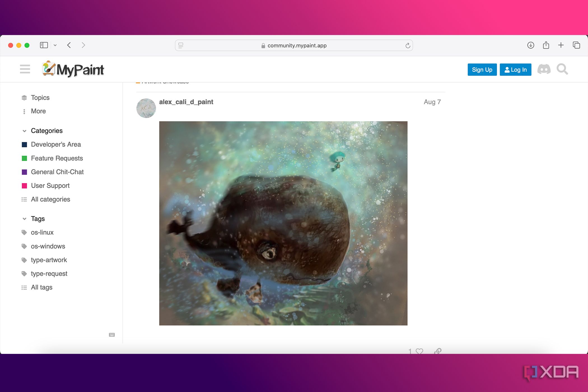Click the Log In button
Viewport: 588px width, 392px height.
[515, 69]
